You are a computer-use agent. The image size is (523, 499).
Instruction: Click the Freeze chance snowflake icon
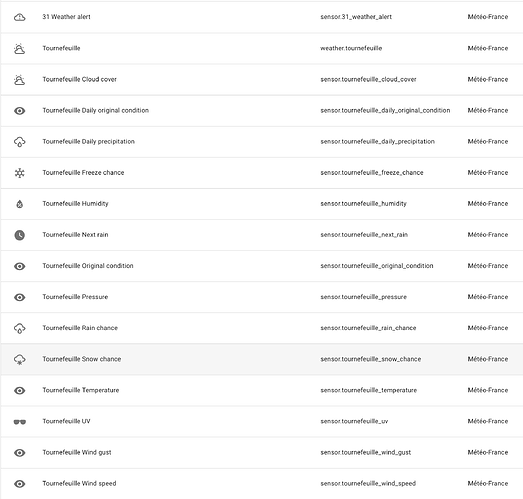coord(20,173)
